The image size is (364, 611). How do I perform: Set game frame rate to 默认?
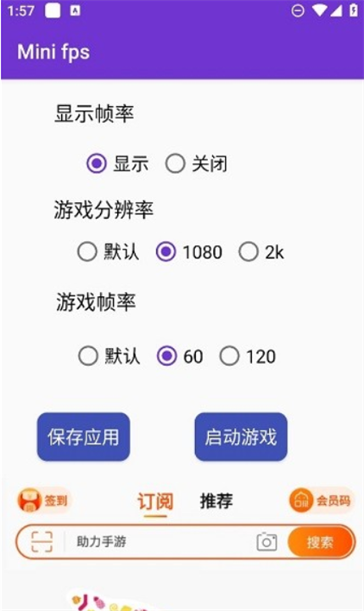pos(109,356)
